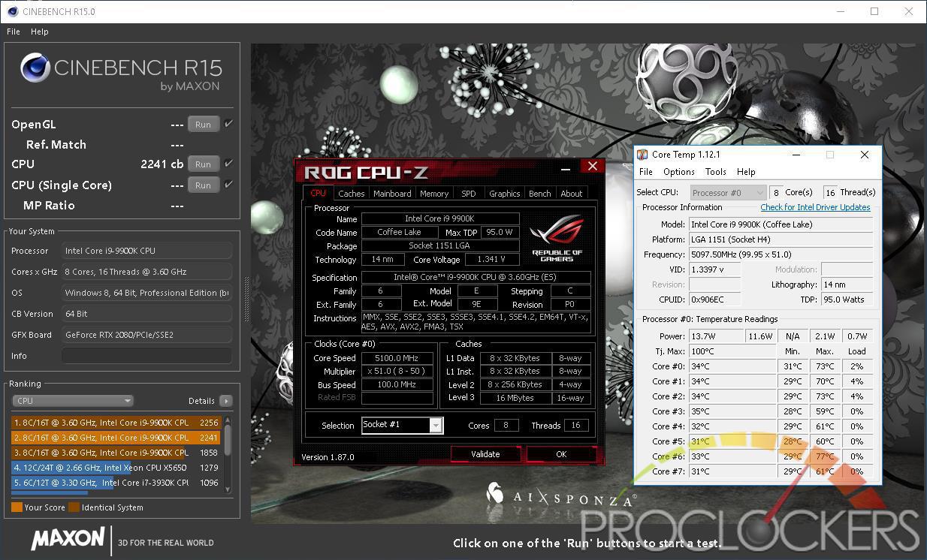Switch to the Caches tab in CPU-Z
The height and width of the screenshot is (560, 927).
[x=351, y=193]
